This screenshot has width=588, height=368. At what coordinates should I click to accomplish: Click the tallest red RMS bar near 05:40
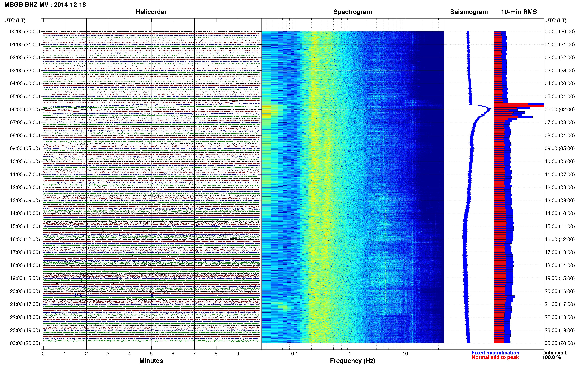(519, 106)
